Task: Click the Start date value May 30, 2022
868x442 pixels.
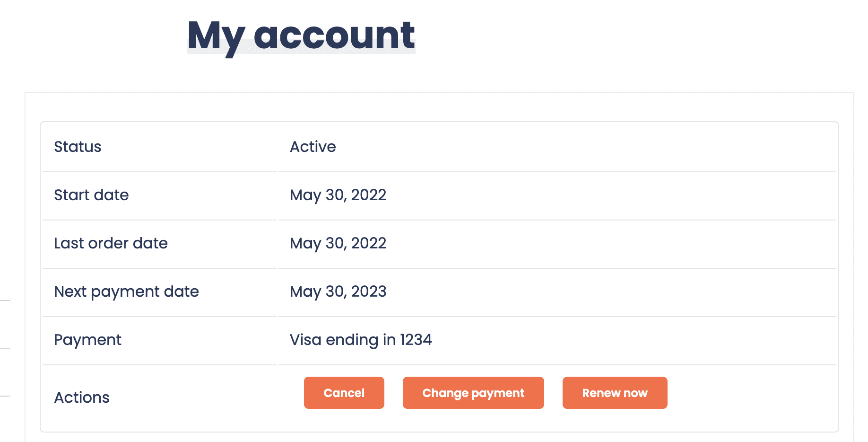Action: 338,195
